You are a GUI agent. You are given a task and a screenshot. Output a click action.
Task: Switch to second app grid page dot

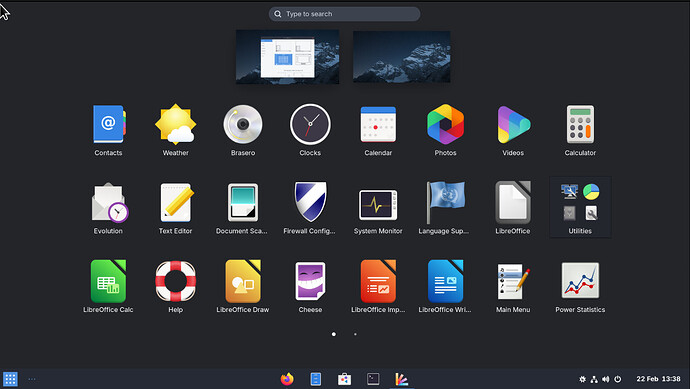[x=355, y=334]
